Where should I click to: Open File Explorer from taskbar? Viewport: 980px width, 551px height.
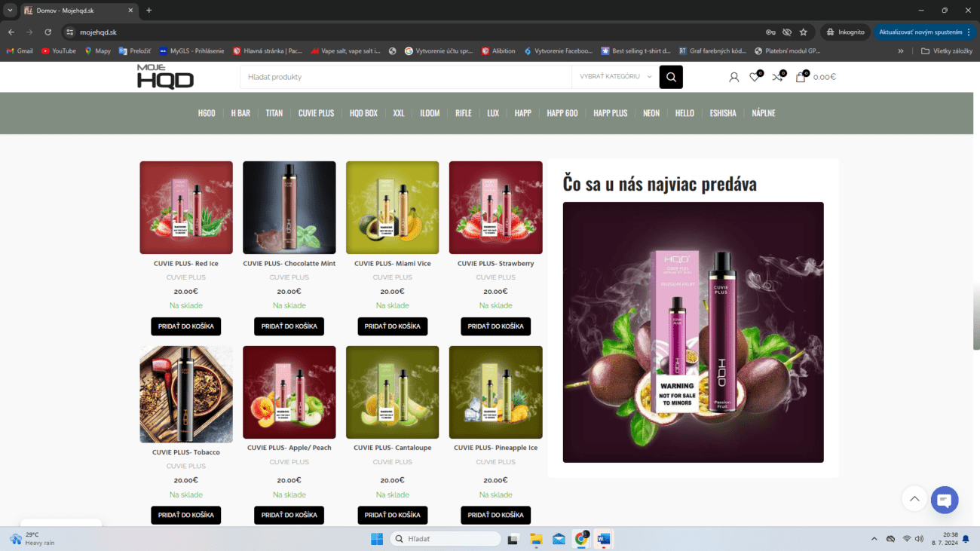(x=536, y=539)
